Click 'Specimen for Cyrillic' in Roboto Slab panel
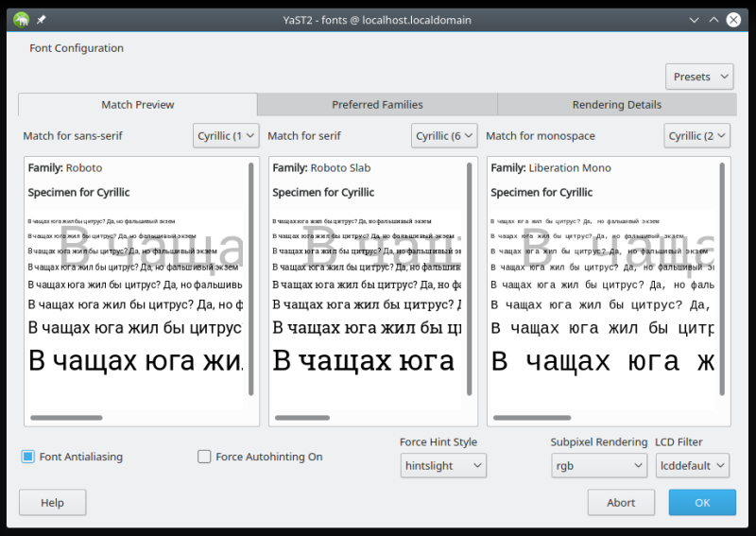 pyautogui.click(x=323, y=193)
